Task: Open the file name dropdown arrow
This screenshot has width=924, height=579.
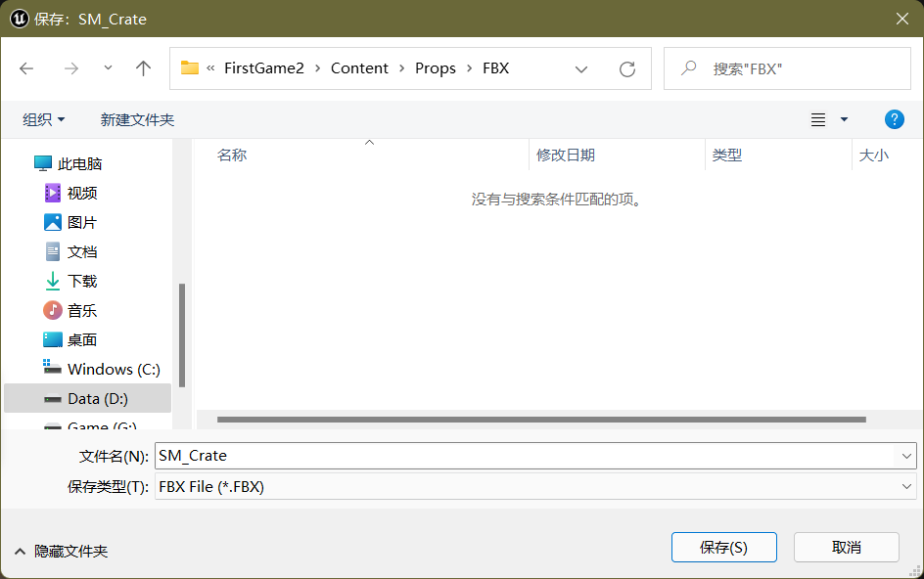Action: (x=906, y=456)
